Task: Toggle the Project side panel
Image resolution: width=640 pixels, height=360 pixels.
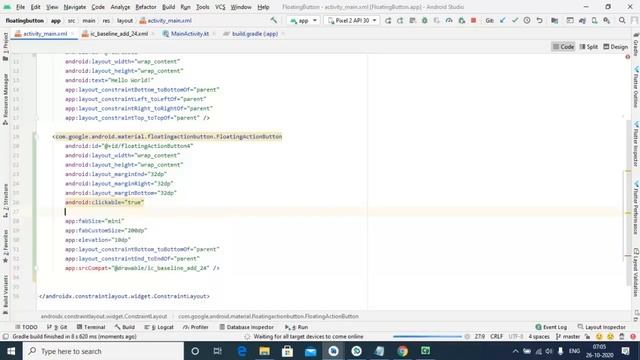Action: pyautogui.click(x=5, y=46)
